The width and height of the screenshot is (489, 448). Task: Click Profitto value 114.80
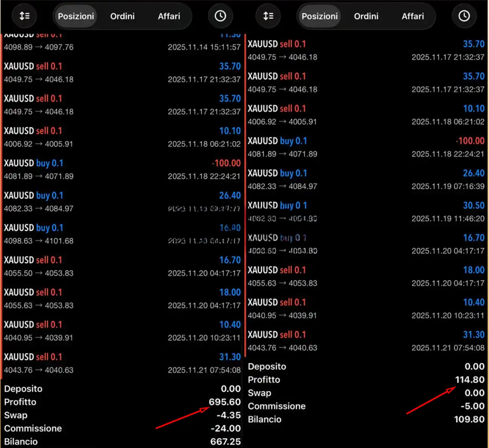tap(470, 380)
